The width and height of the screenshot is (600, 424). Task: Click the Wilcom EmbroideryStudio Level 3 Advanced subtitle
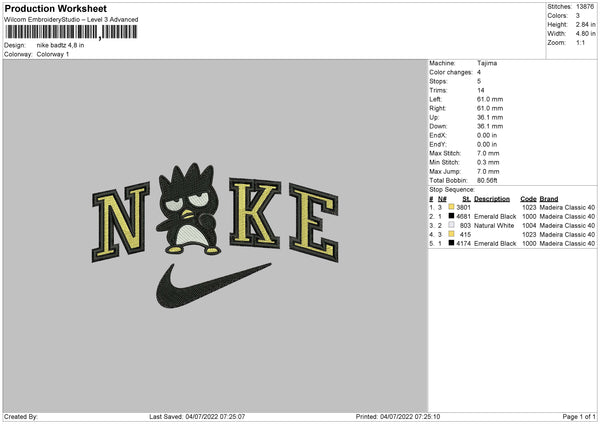click(71, 20)
